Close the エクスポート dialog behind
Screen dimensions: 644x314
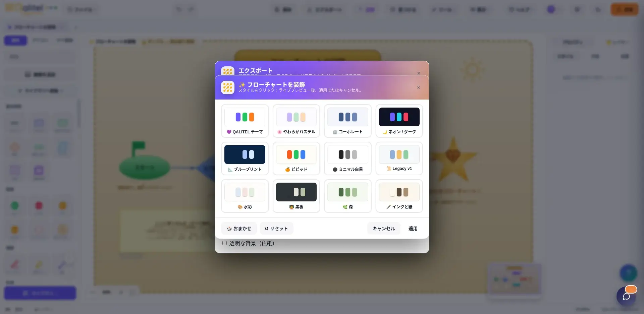pos(419,73)
